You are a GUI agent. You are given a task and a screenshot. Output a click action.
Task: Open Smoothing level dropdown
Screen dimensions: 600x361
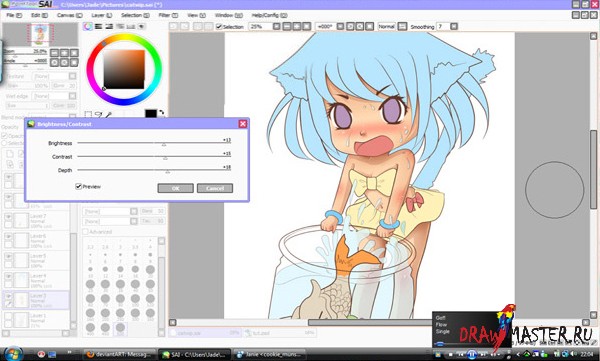pos(454,26)
